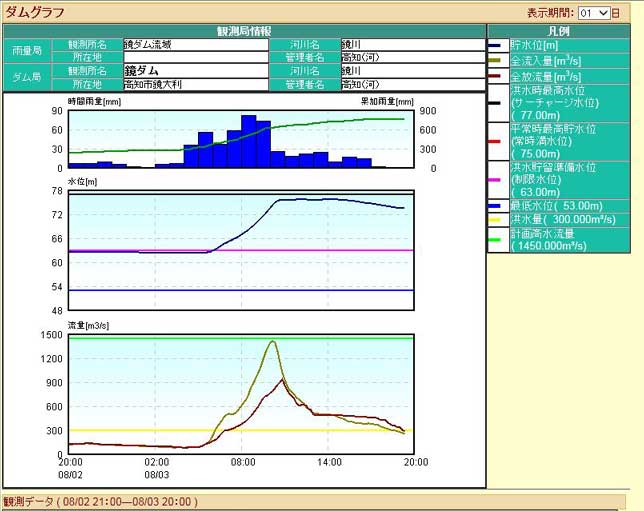Click the peak of the inflow curve
Image resolution: width=644 pixels, height=511 pixels.
point(272,342)
